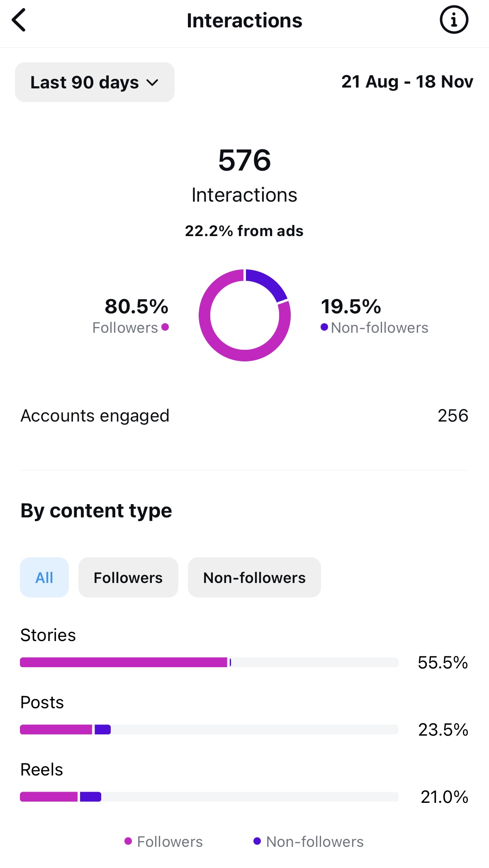The height and width of the screenshot is (868, 489).
Task: Switch filter to Followers chip
Action: 128,577
